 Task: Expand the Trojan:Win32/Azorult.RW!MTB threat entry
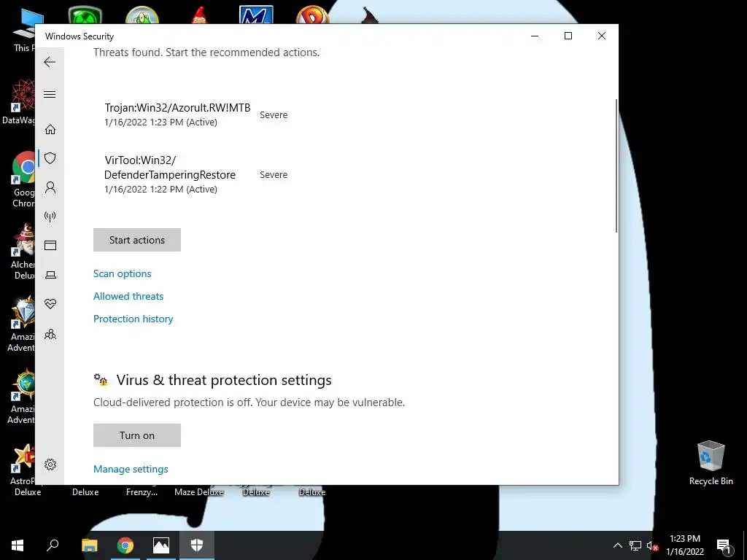click(196, 114)
